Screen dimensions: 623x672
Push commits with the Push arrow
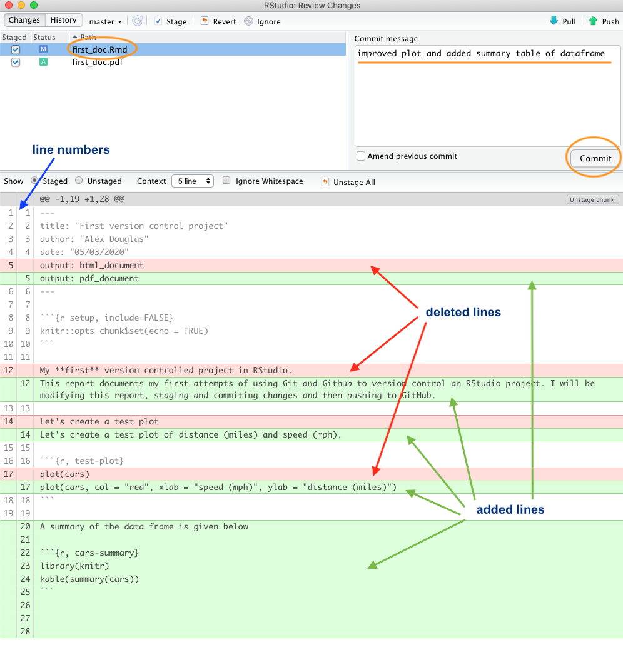(x=593, y=21)
